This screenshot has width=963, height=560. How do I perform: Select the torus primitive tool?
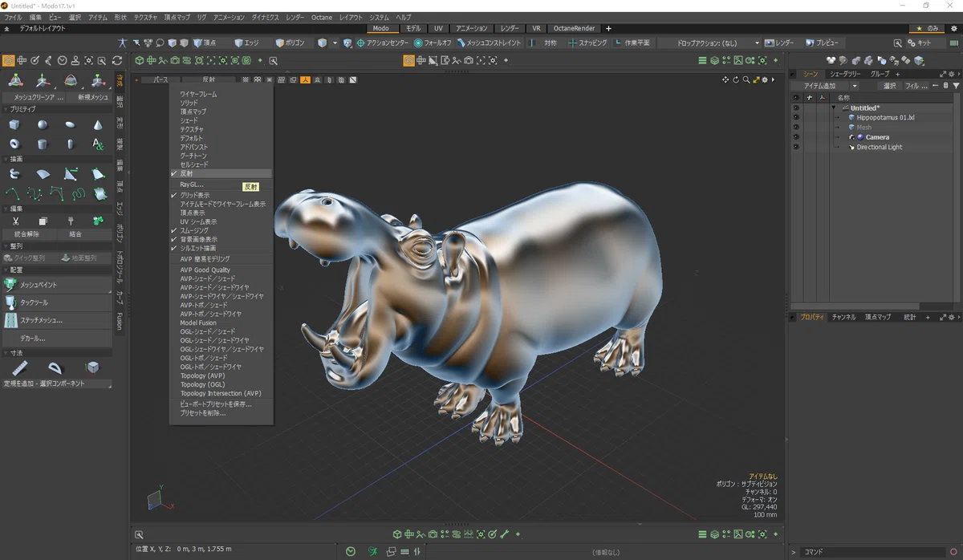click(x=14, y=144)
